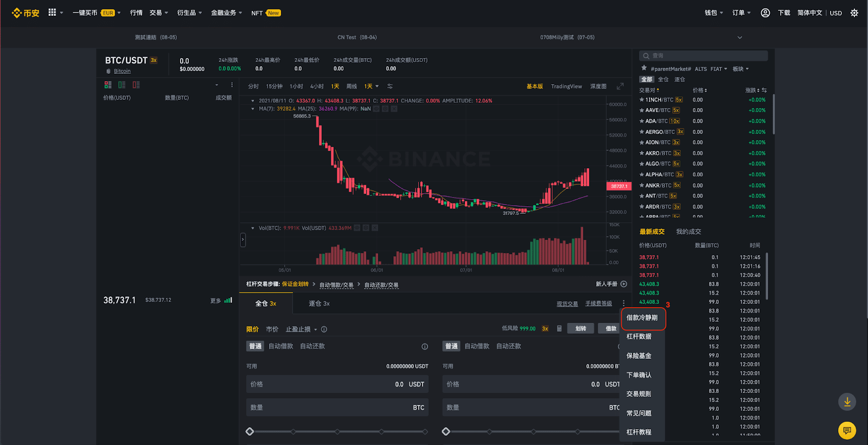Open the chat support bubble

(x=847, y=430)
